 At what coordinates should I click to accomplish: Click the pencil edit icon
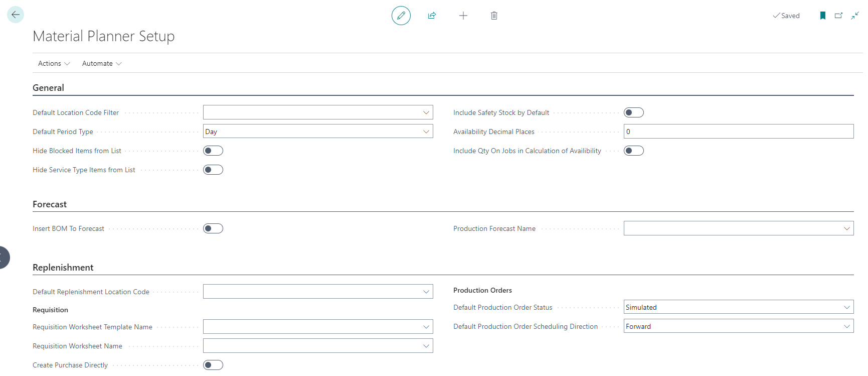401,16
